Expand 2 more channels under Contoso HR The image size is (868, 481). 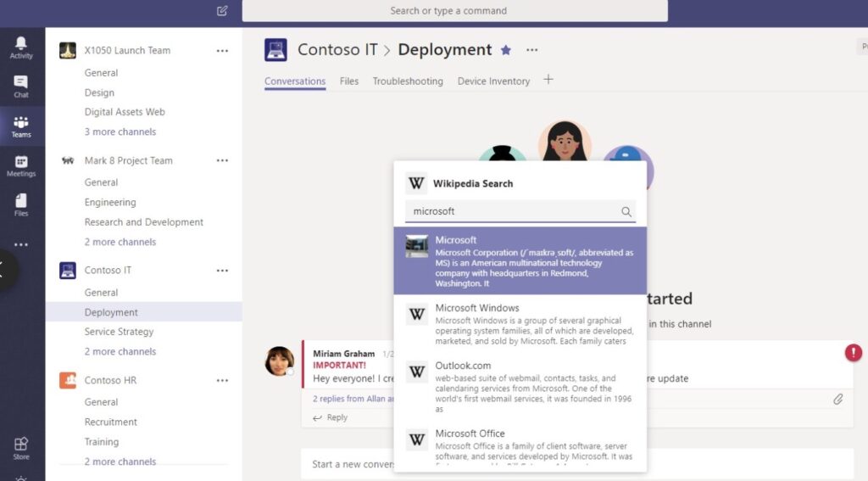click(120, 461)
